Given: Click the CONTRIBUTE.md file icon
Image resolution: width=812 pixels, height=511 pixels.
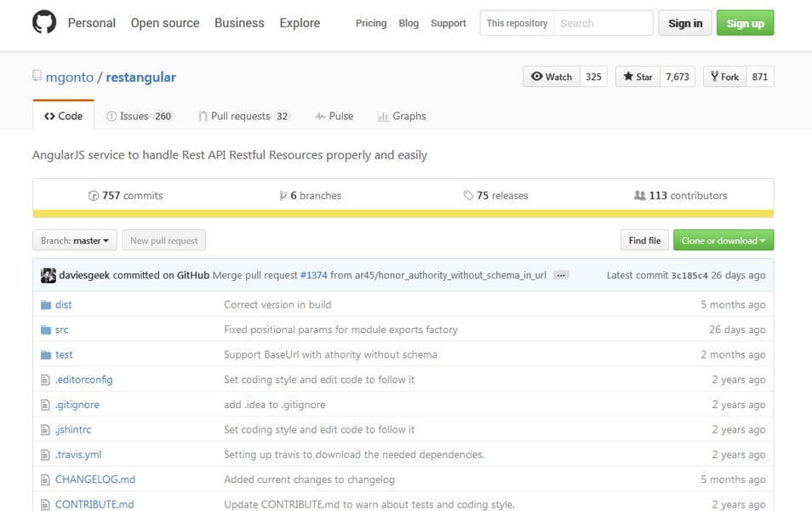Looking at the screenshot, I should [45, 504].
